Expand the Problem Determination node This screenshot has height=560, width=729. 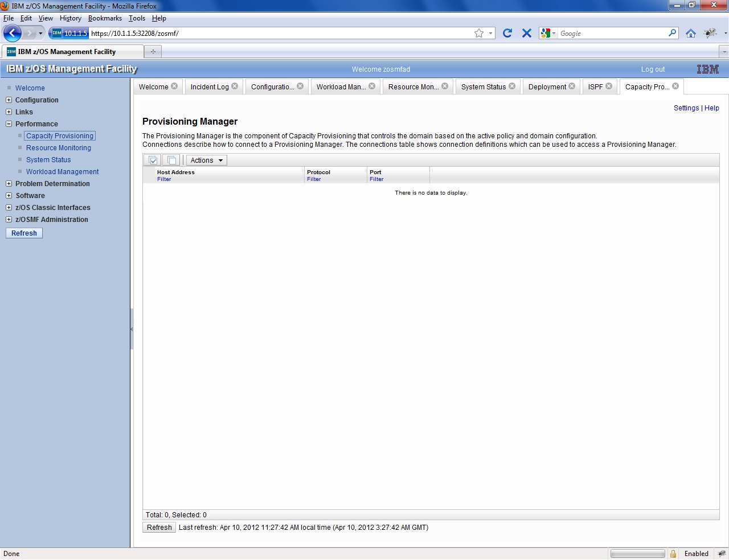coord(9,184)
